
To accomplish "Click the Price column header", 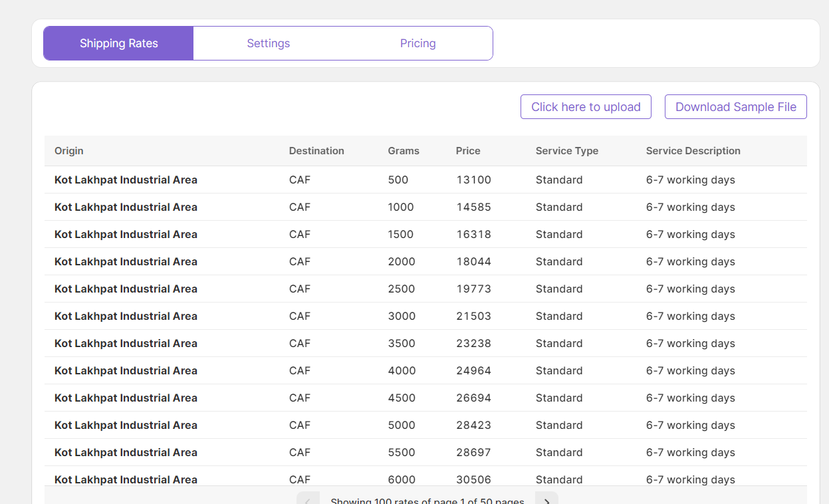I will [x=468, y=151].
